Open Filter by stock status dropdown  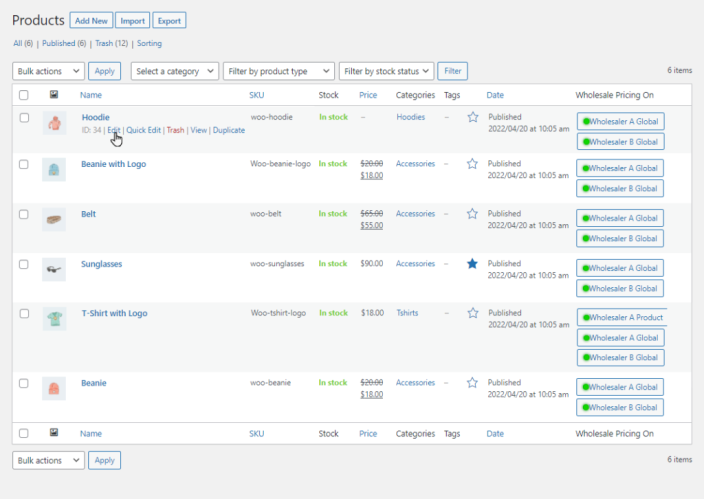pos(386,71)
